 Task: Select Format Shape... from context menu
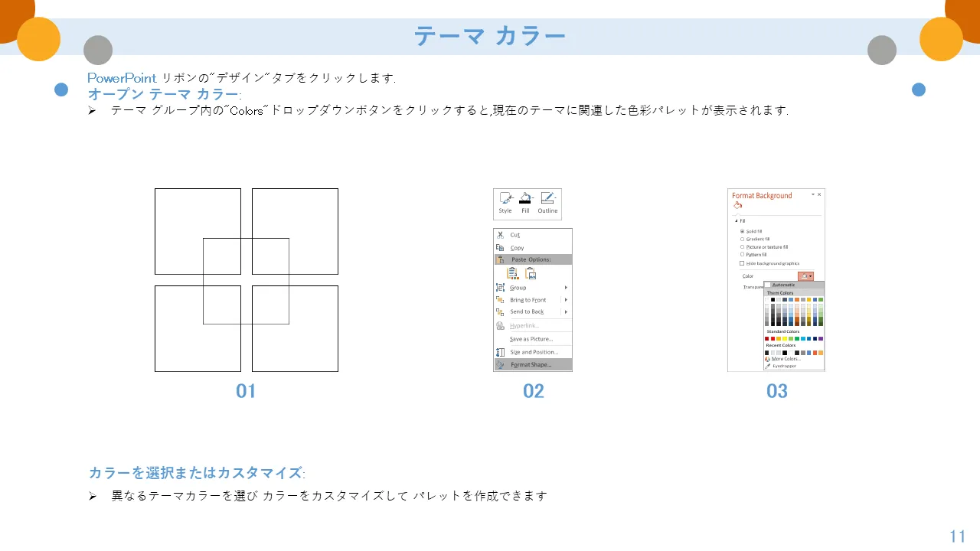click(531, 365)
